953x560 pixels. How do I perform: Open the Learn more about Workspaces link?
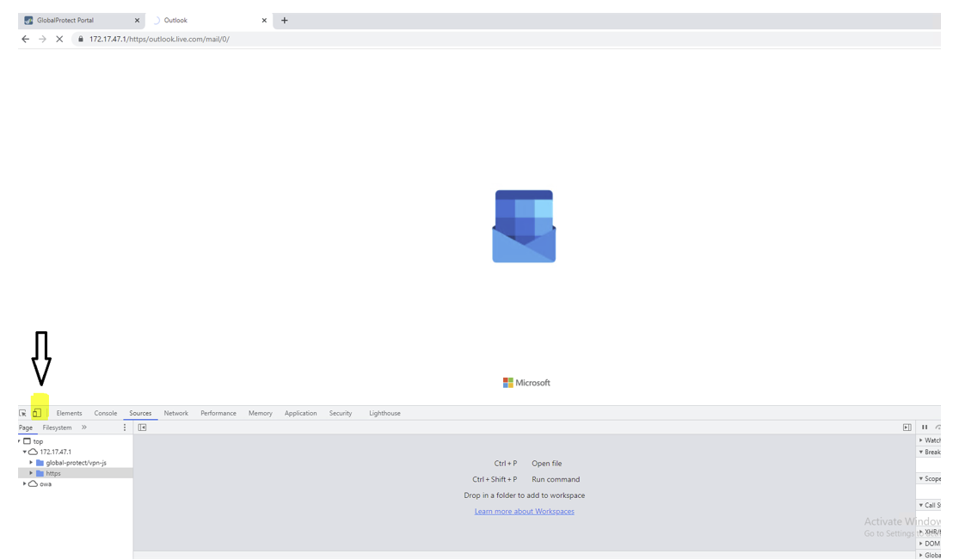tap(524, 510)
